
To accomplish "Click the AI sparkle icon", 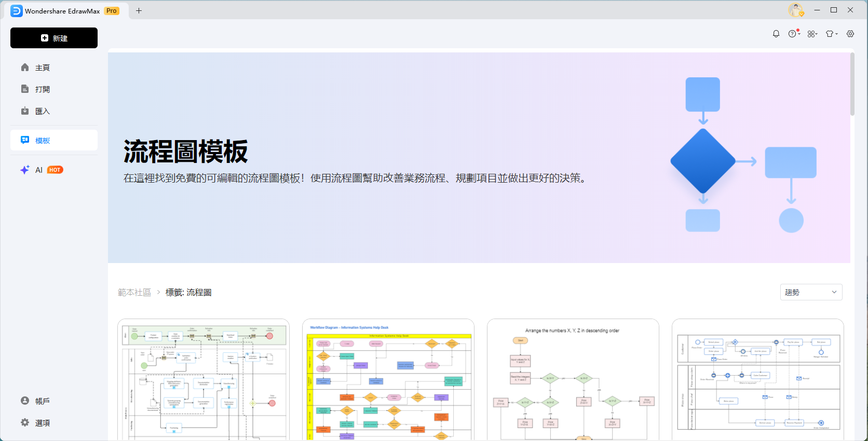I will pyautogui.click(x=25, y=170).
